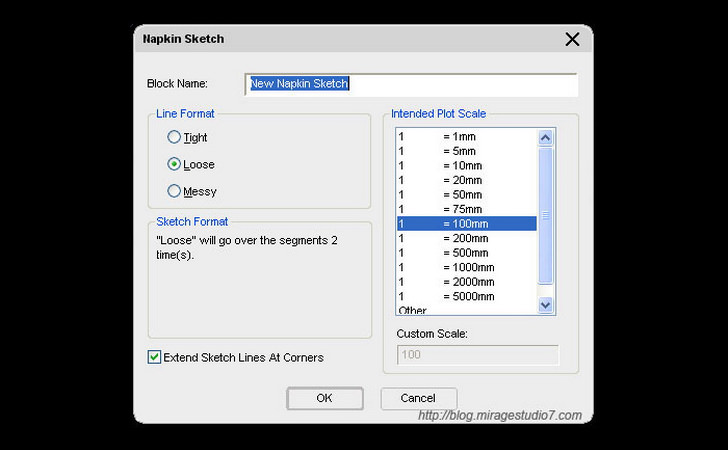Choose the 1 = 50mm plot scale
Viewport: 728px width, 450px height.
pyautogui.click(x=467, y=195)
